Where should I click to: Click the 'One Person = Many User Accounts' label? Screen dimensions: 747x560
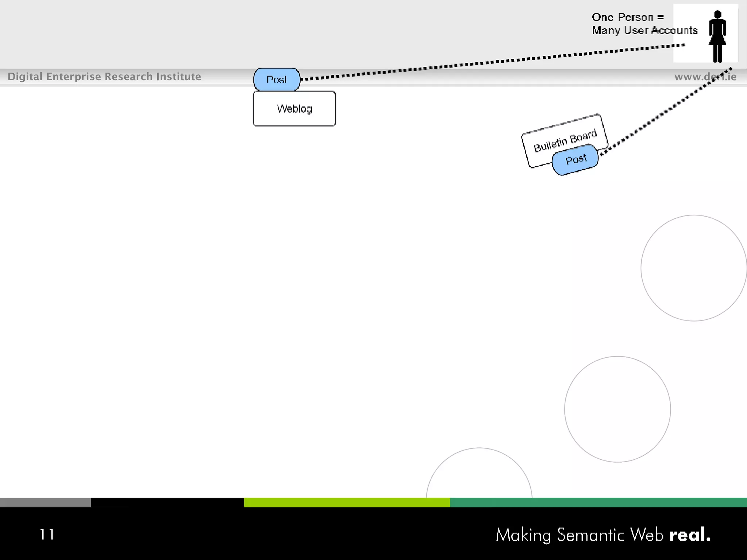tap(644, 24)
